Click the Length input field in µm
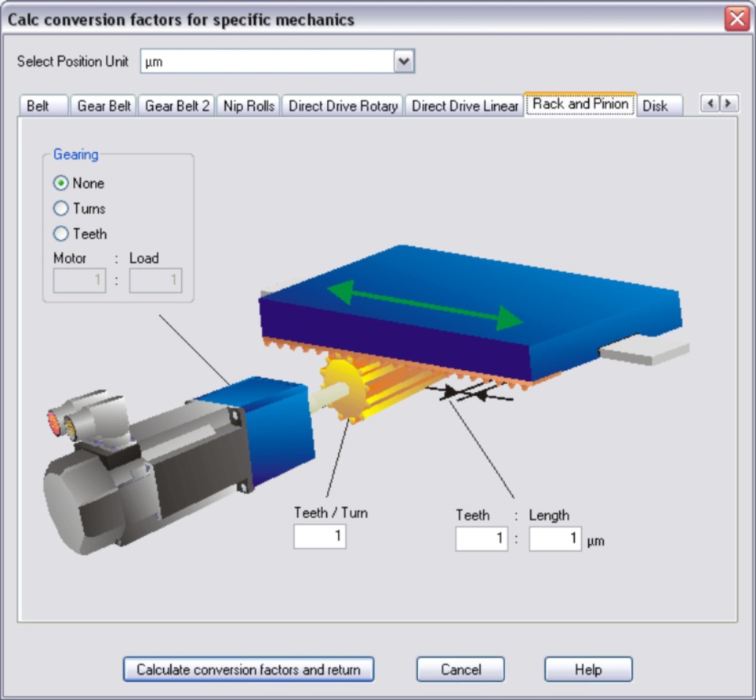Screen dimensions: 756x700 click(555, 539)
